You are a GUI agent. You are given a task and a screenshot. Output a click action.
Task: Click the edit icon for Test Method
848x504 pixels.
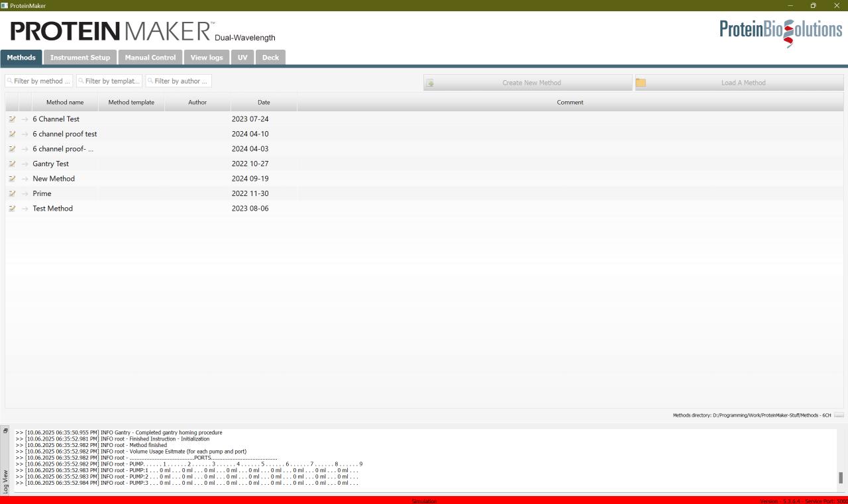click(12, 209)
